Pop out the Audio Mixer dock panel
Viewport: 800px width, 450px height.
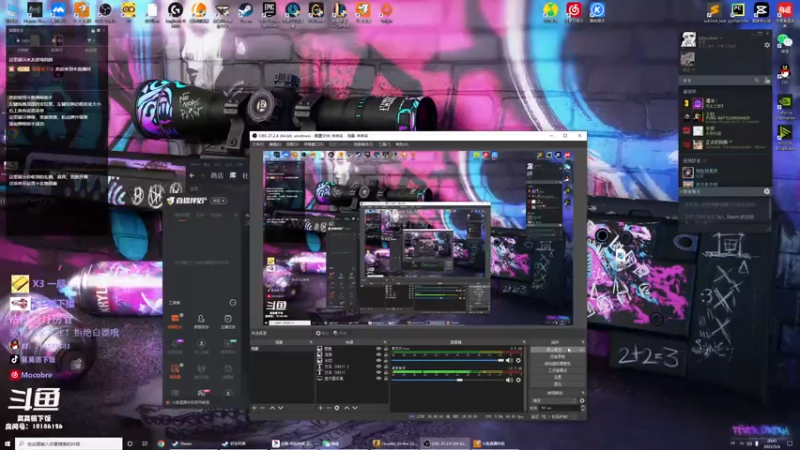click(x=524, y=342)
